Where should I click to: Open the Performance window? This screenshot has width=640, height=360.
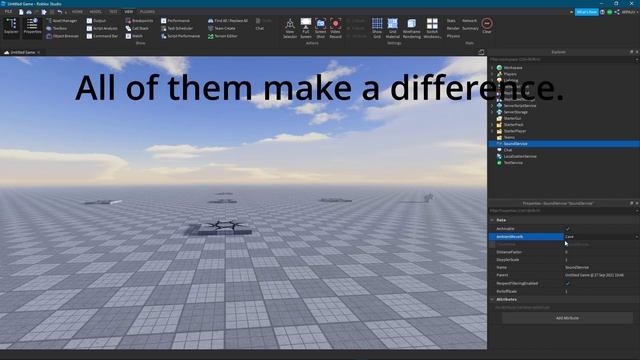pyautogui.click(x=175, y=20)
